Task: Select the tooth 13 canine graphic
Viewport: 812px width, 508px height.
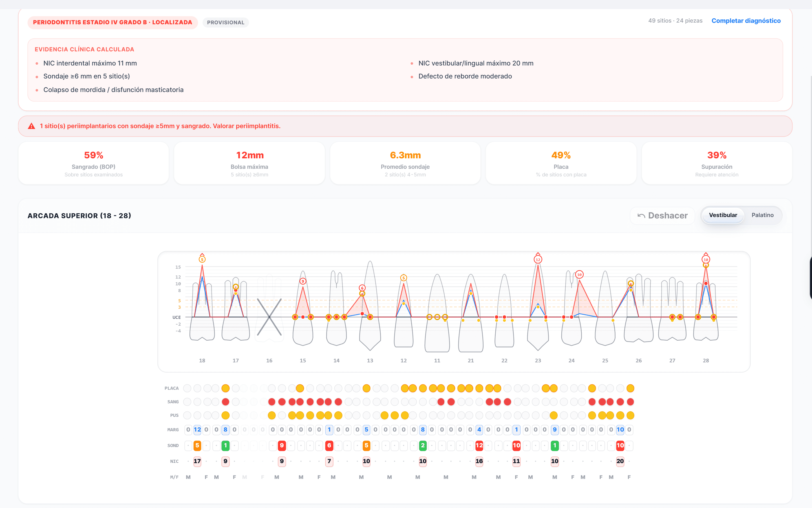Action: [x=370, y=306]
